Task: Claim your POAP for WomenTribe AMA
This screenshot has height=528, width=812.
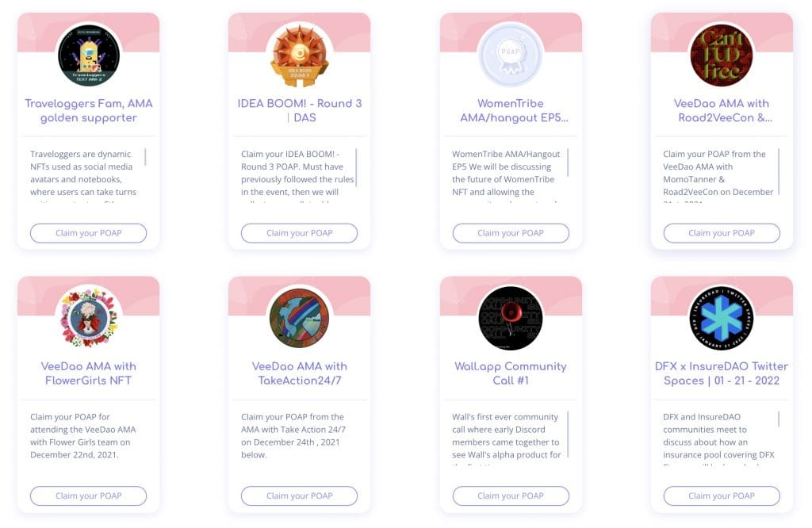Action: point(511,233)
